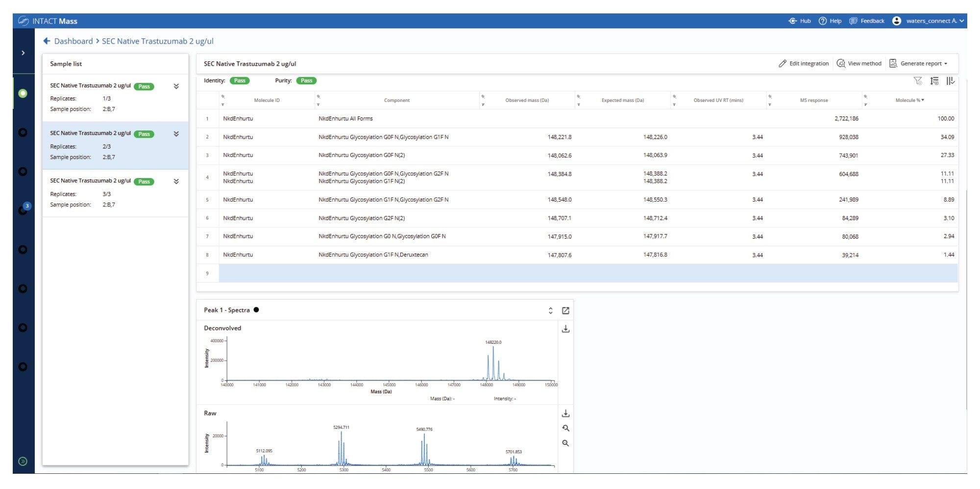Screen dimensions: 980x489
Task: Click the row height/sorting icon near the filter
Action: pos(934,80)
